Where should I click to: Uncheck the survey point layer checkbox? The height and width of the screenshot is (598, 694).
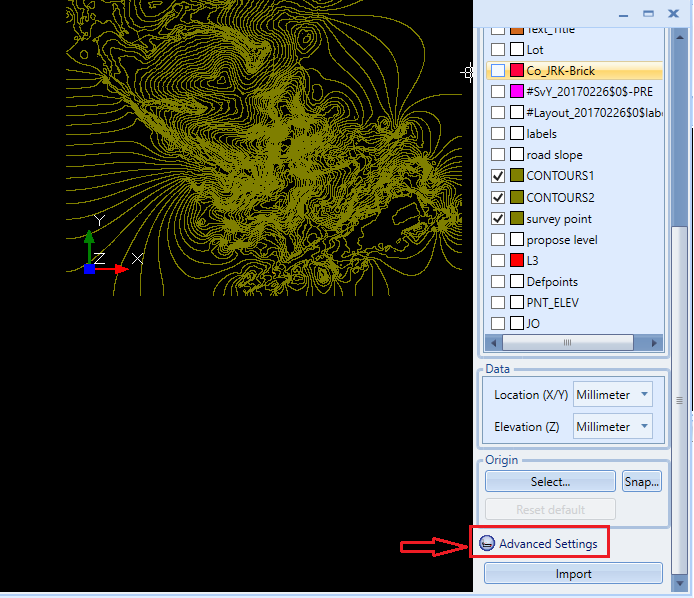click(x=498, y=218)
